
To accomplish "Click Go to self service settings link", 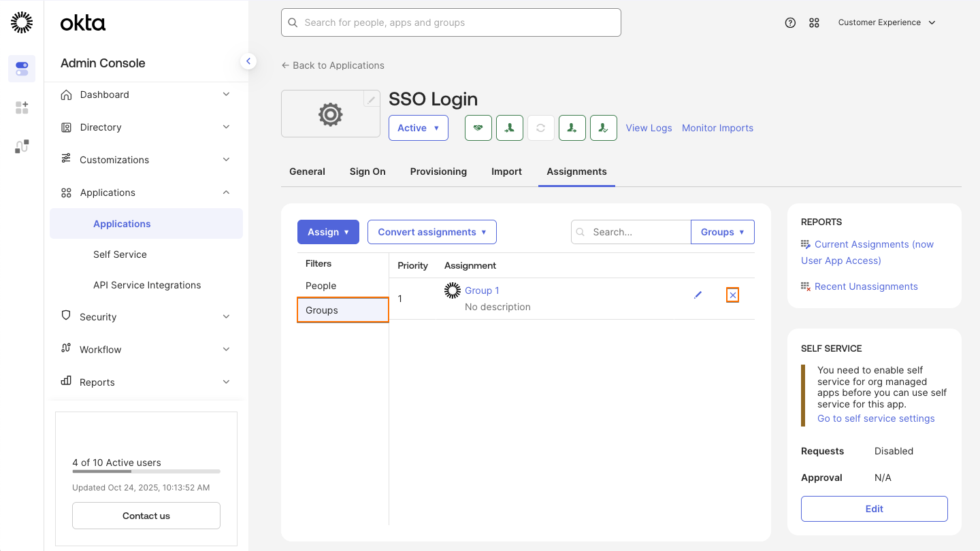I will (875, 418).
